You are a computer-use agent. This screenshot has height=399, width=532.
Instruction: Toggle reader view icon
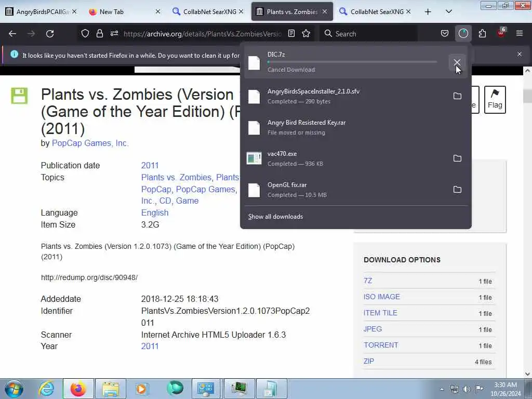tap(291, 34)
